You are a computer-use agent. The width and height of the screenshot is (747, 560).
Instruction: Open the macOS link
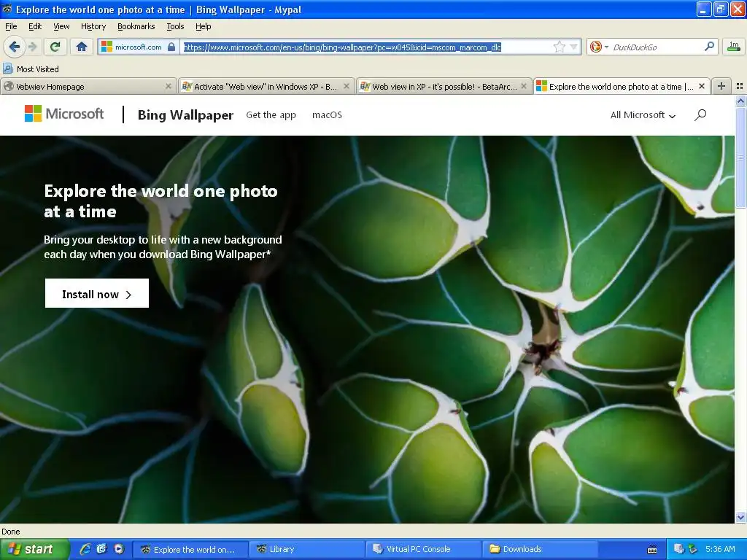click(x=327, y=114)
